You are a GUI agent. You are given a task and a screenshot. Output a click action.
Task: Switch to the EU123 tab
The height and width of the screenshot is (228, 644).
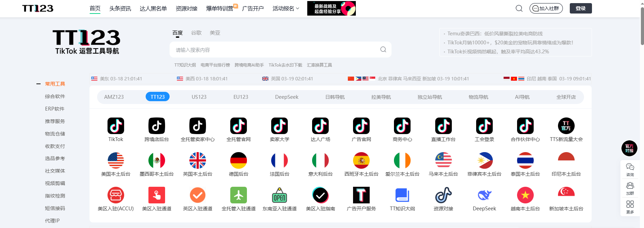pyautogui.click(x=241, y=97)
